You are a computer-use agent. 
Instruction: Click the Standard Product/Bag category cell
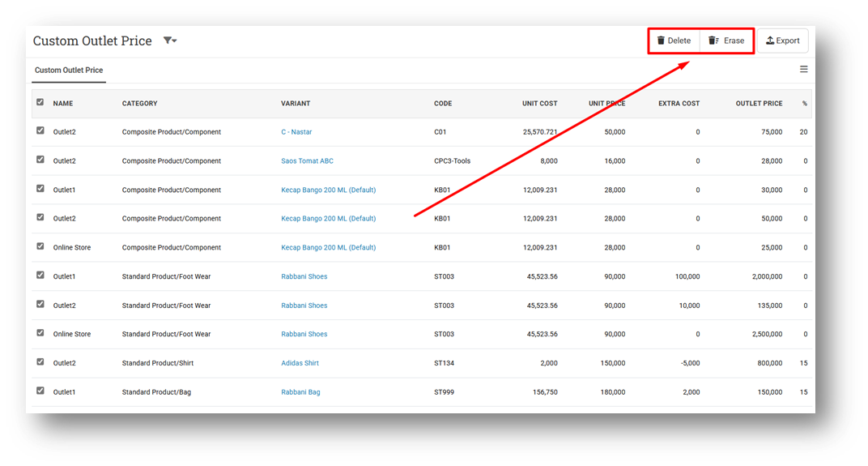click(156, 391)
